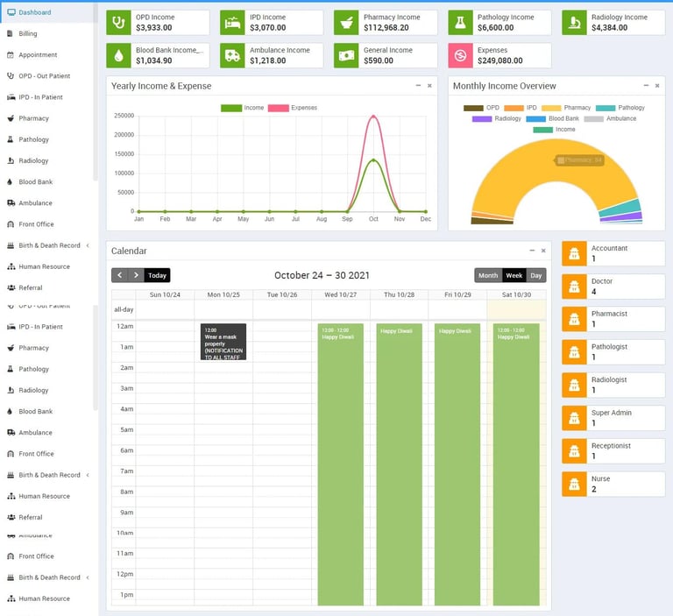Click the Nurse staff icon

tap(574, 484)
